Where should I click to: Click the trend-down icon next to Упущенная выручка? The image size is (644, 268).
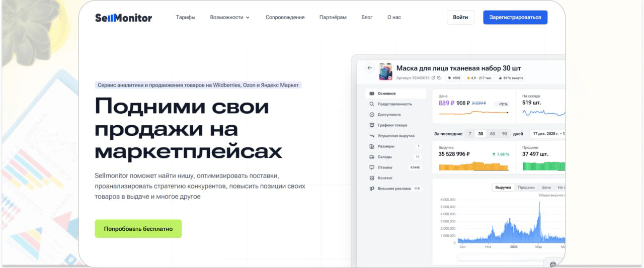372,136
